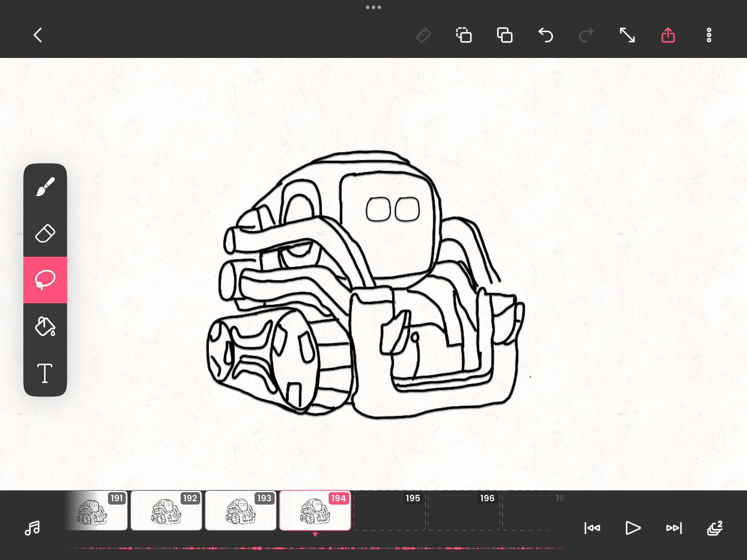Jump to the first frame
Screen dimensions: 747x560
tap(592, 528)
